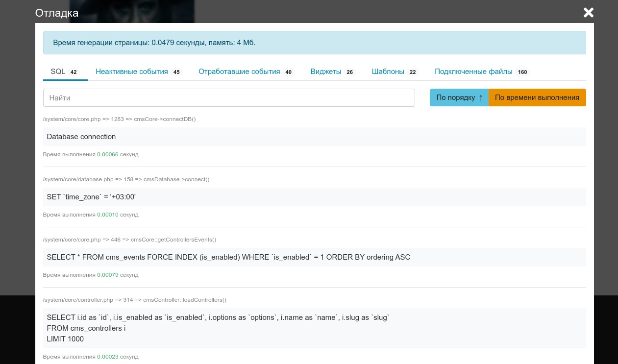This screenshot has height=364, width=618.
Task: Sort queries by По времени выполнения
Action: coord(537,97)
